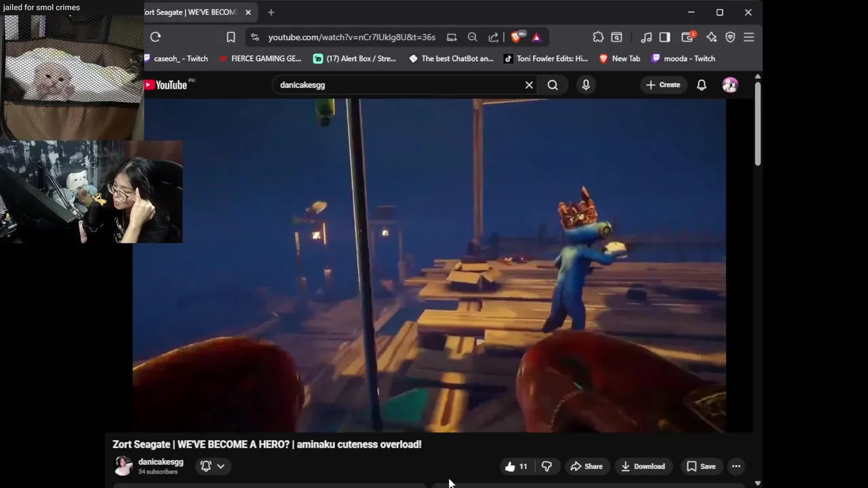This screenshot has height=488, width=868.
Task: Reload the page with the refresh icon
Action: click(x=156, y=37)
